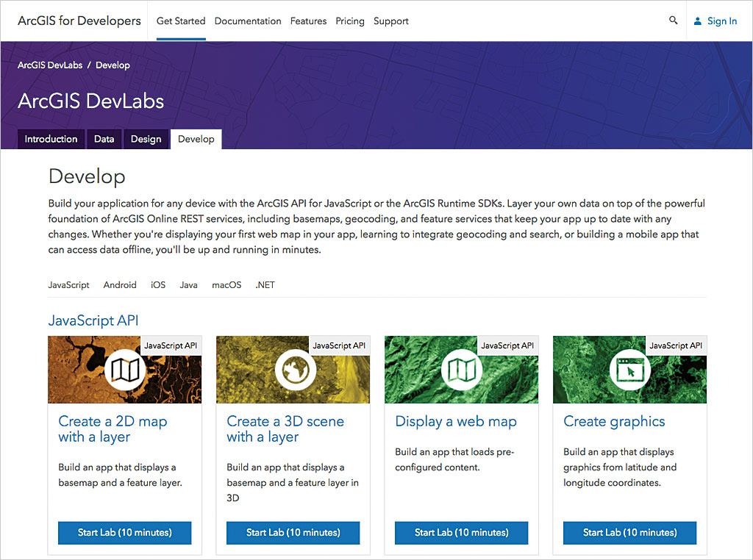
Task: Start Lab for Display a web map
Action: pos(462,533)
